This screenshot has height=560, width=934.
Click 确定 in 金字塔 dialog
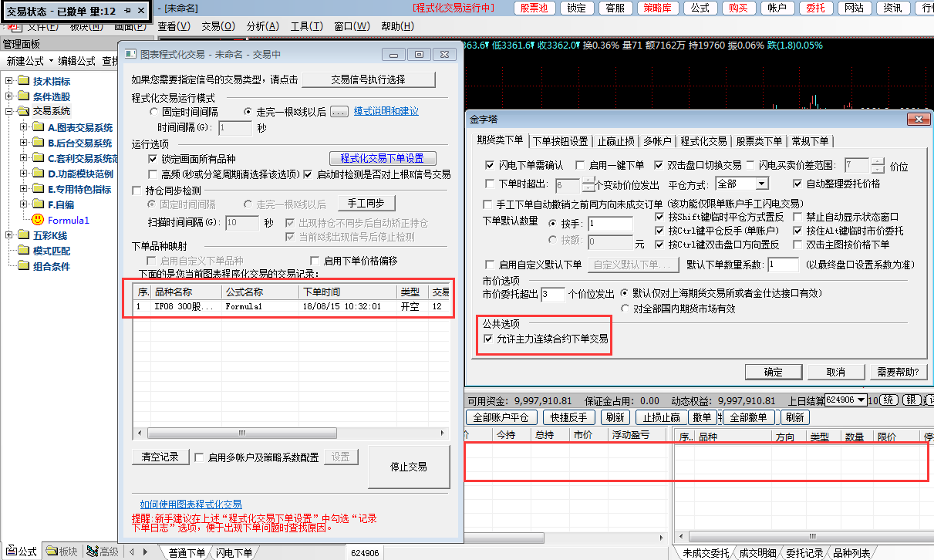click(773, 372)
